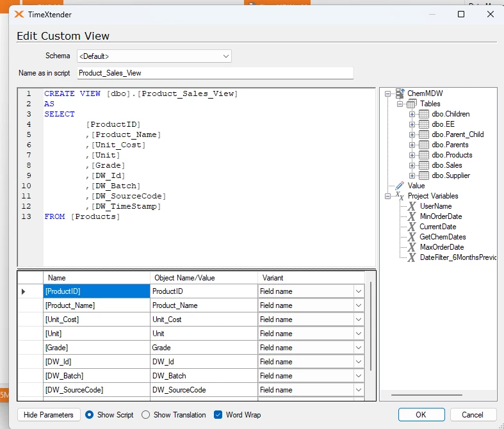The width and height of the screenshot is (504, 429).
Task: Select the [ProductID] row selector arrow
Action: (x=24, y=292)
